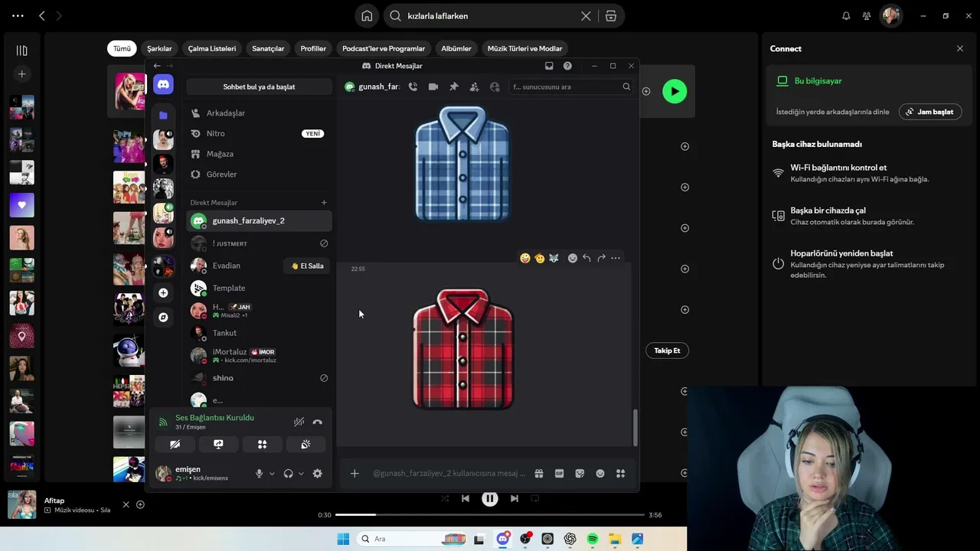
Task: Open the gift Nitro icon in message bar
Action: tap(539, 474)
